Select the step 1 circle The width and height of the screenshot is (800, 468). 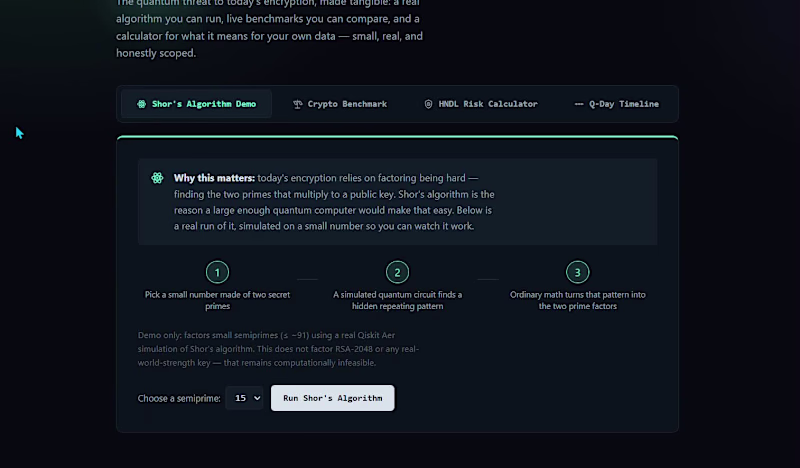pos(217,272)
